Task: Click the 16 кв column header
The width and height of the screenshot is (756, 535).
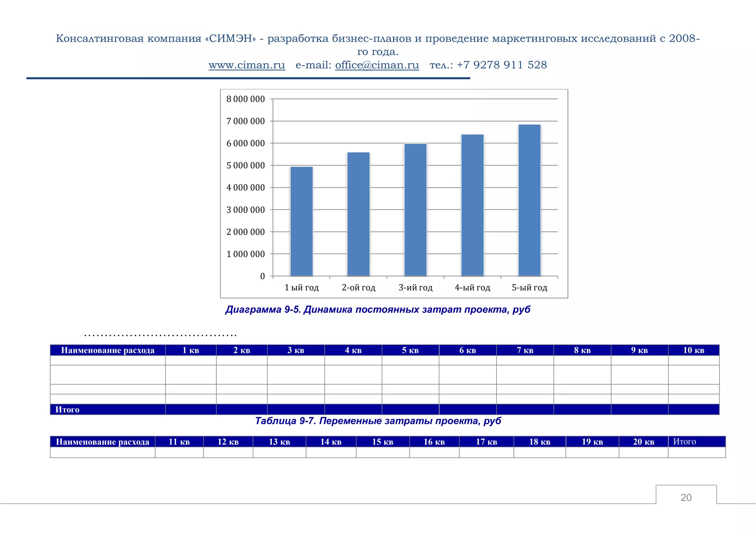Action: click(x=434, y=442)
